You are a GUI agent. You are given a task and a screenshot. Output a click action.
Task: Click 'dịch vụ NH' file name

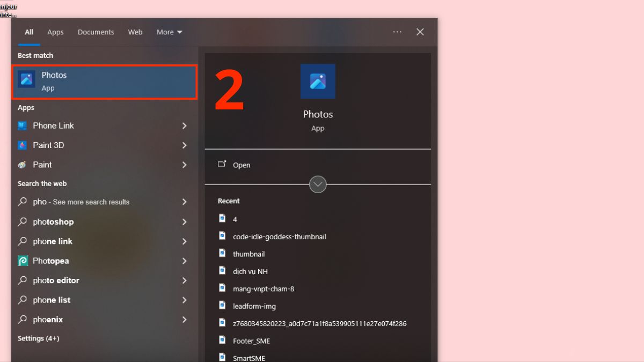pyautogui.click(x=250, y=271)
